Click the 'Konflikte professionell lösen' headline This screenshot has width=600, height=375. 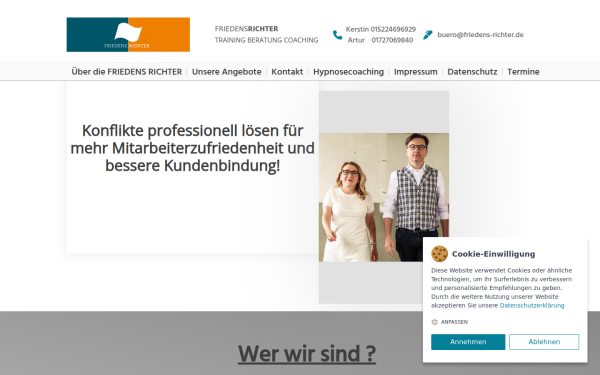(x=192, y=148)
